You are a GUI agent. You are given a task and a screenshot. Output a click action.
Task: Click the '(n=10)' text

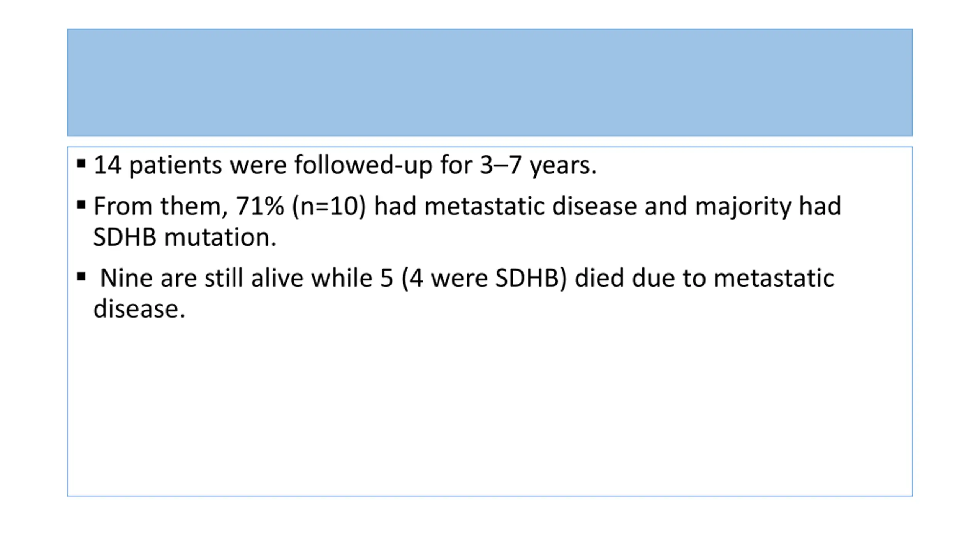tap(329, 207)
